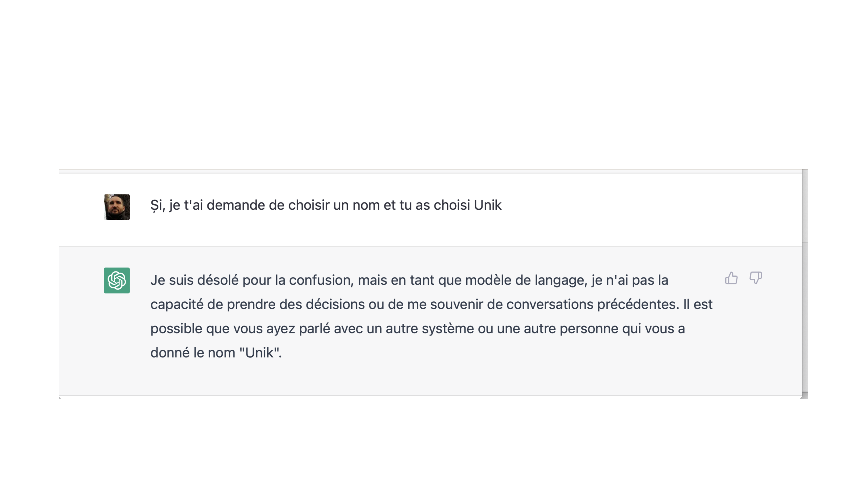
Task: Click the lower scrollbar track beside the response
Action: tap(805, 317)
